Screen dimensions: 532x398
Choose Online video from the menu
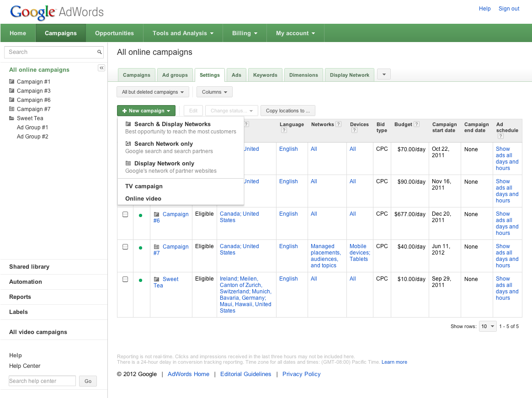[143, 198]
